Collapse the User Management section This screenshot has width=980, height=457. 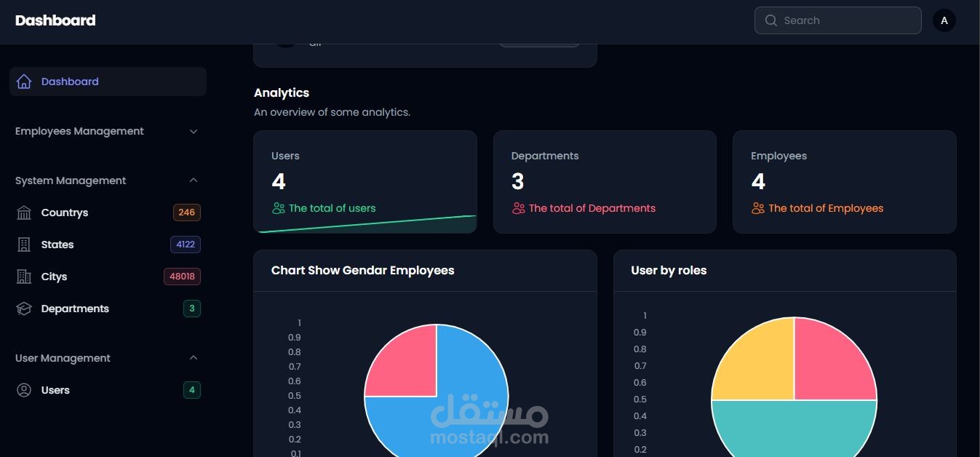[x=108, y=358]
